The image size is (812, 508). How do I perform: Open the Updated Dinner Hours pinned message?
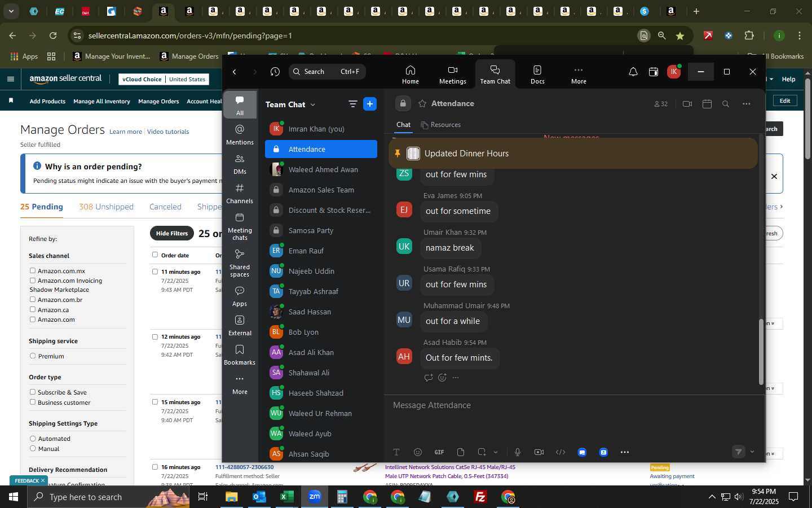pos(573,154)
